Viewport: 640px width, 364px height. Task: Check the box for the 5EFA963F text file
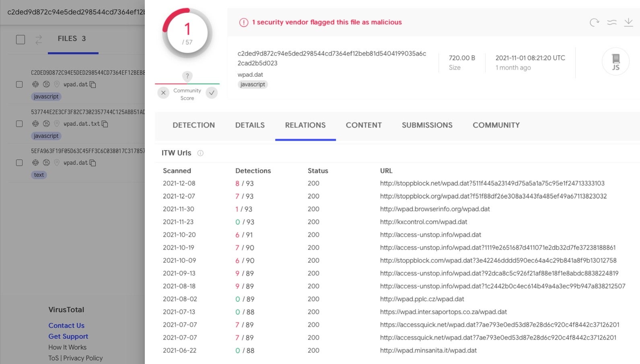point(19,163)
